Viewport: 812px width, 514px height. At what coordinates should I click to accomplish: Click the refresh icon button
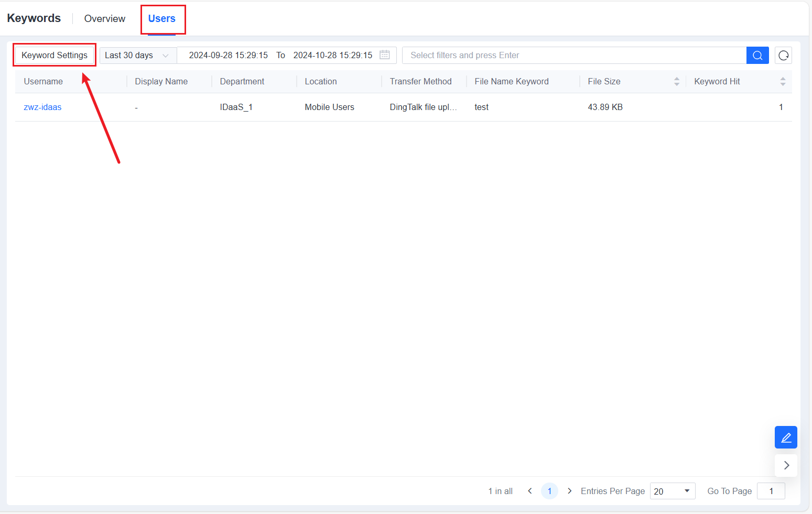pos(784,56)
